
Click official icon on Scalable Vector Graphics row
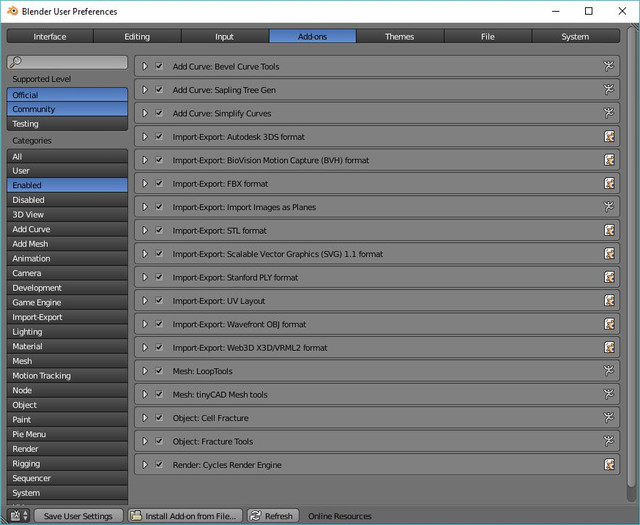pyautogui.click(x=609, y=254)
